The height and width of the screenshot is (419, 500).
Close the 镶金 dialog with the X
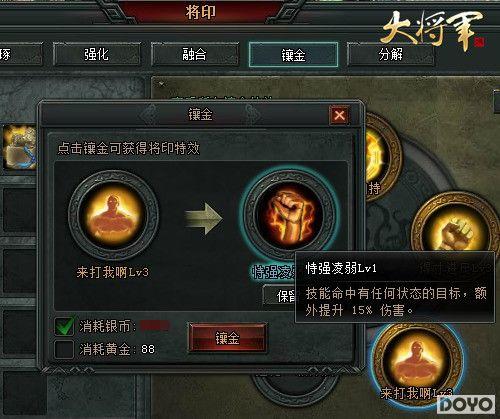pyautogui.click(x=339, y=115)
